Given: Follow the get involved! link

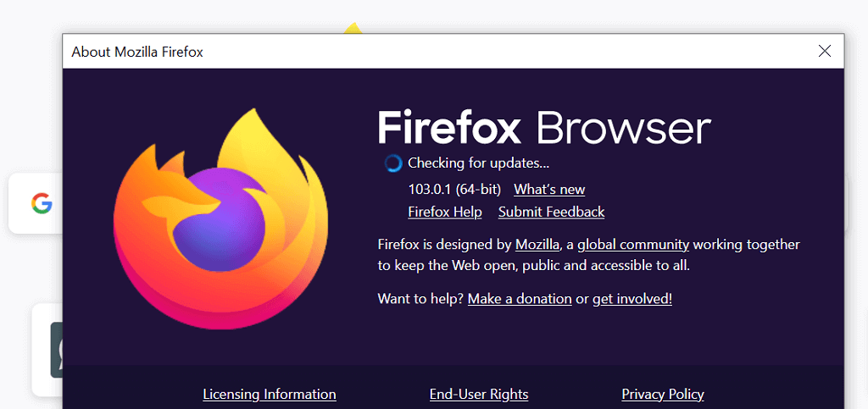Looking at the screenshot, I should click(x=632, y=298).
